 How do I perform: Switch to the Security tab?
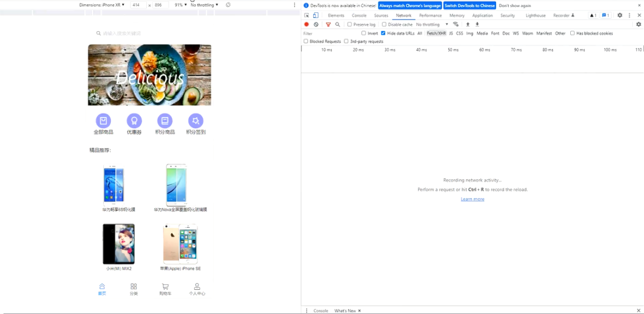click(x=508, y=15)
